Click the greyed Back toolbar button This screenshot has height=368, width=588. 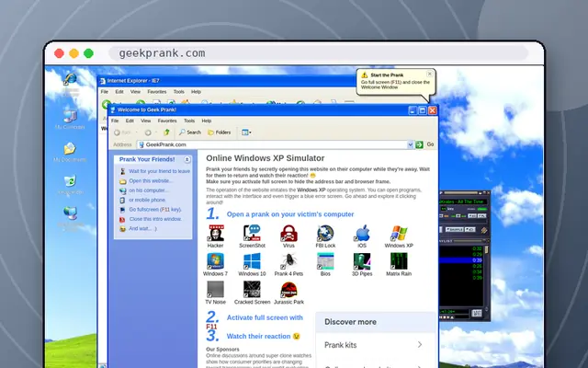[x=122, y=132]
